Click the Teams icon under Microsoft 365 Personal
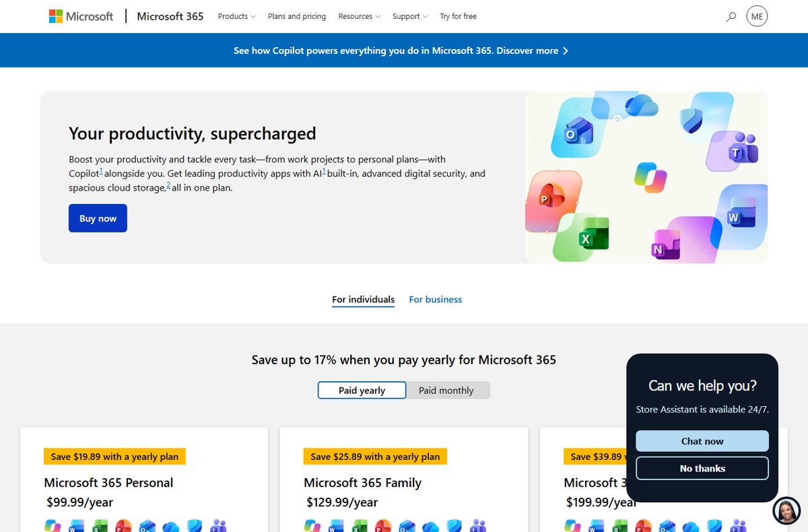808x532 pixels. coord(218,526)
